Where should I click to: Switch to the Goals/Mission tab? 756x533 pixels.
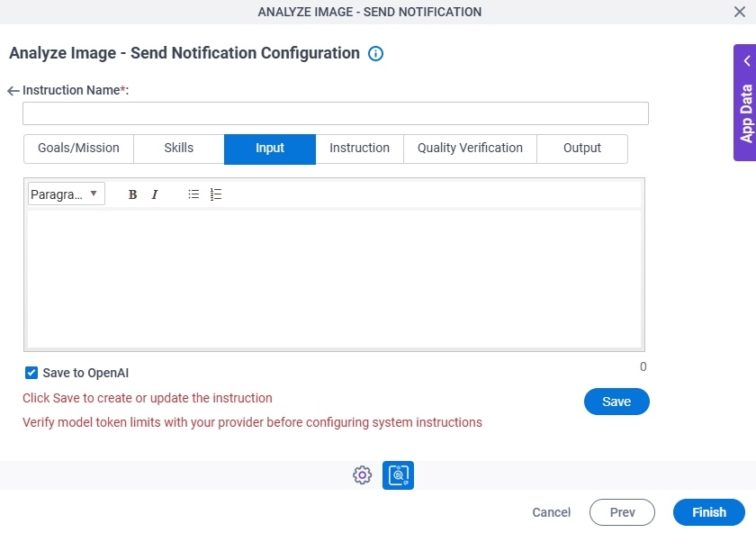point(78,148)
